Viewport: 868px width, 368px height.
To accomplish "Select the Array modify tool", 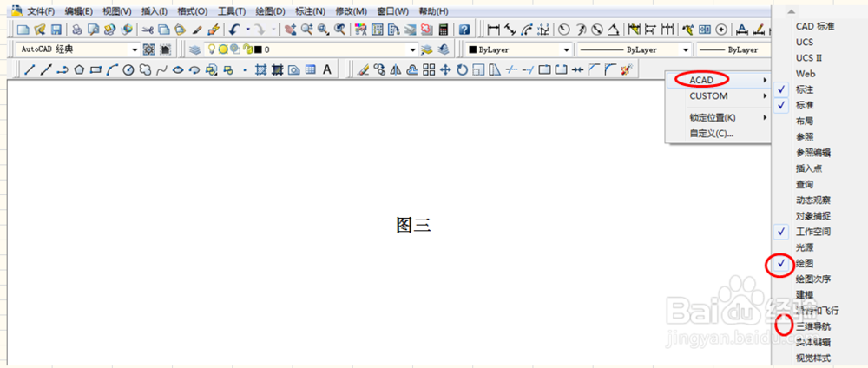I will point(429,69).
